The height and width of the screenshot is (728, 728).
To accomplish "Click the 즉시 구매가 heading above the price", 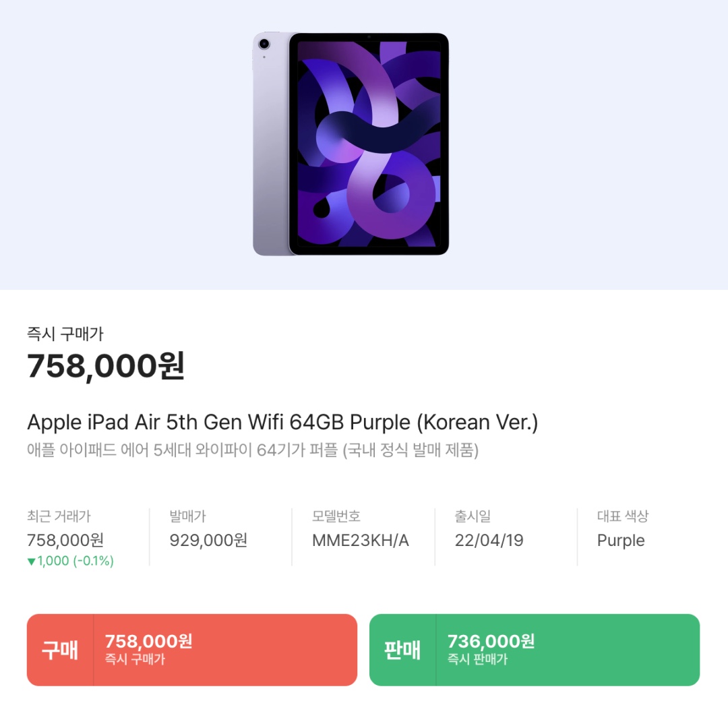I will coord(65,333).
